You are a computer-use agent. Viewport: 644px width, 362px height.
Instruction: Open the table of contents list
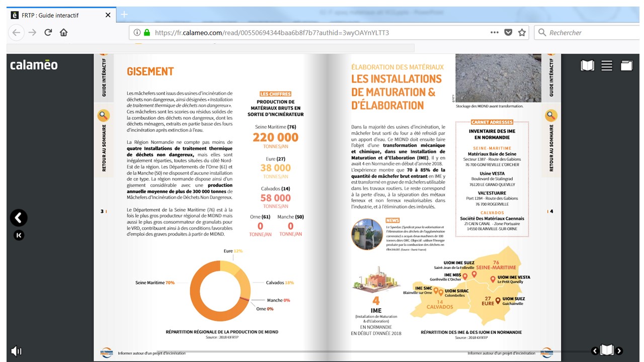tap(607, 65)
